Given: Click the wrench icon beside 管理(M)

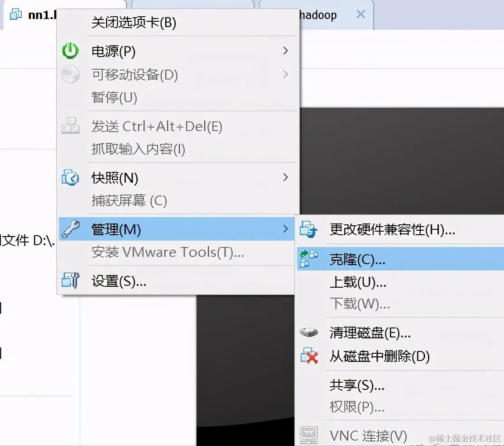Looking at the screenshot, I should (70, 228).
